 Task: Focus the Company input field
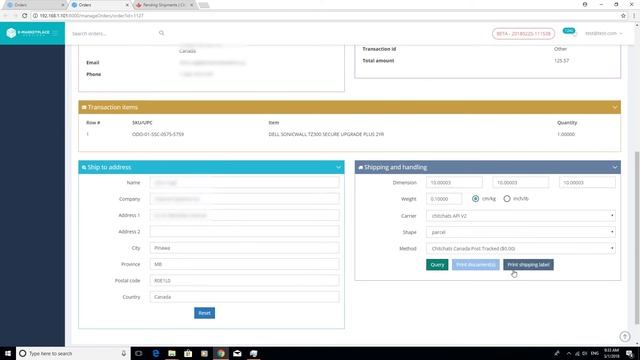[x=244, y=199]
